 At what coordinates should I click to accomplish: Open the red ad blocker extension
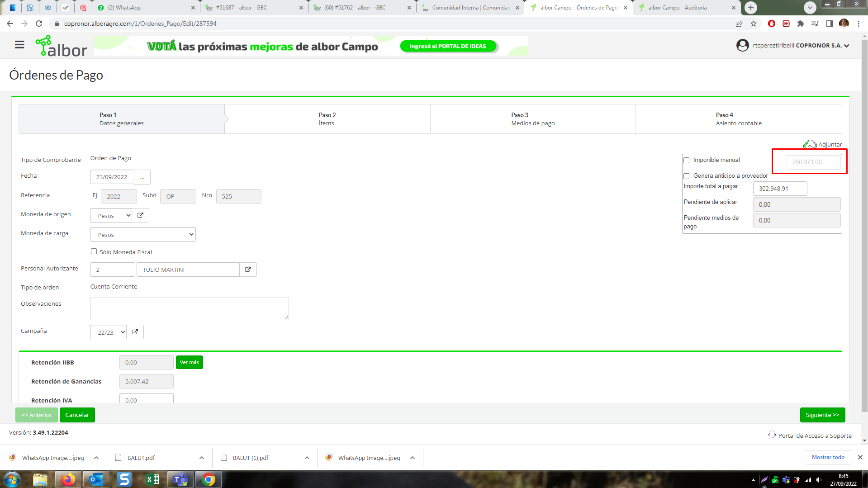click(x=772, y=24)
